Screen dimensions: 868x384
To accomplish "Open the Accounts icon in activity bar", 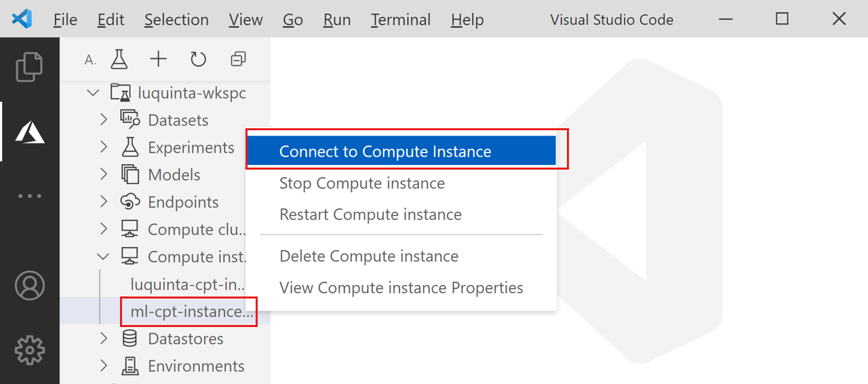I will click(29, 286).
